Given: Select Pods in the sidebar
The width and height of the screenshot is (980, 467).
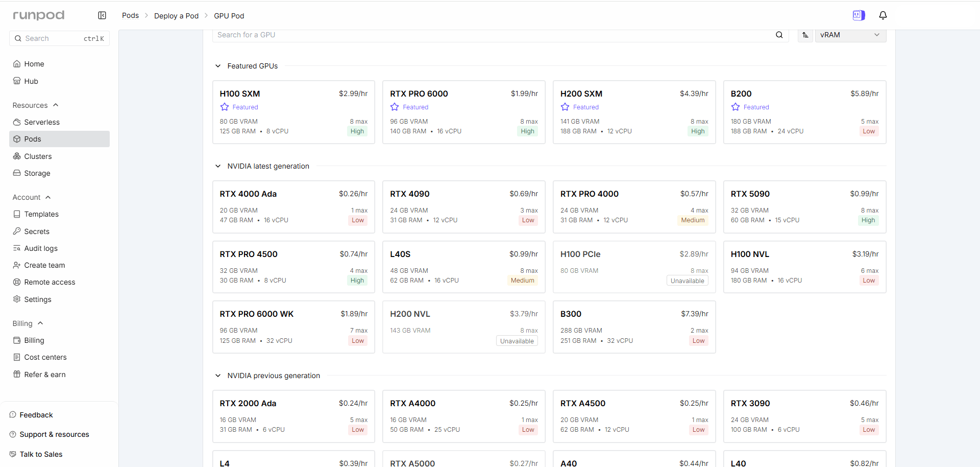Looking at the screenshot, I should coord(59,139).
